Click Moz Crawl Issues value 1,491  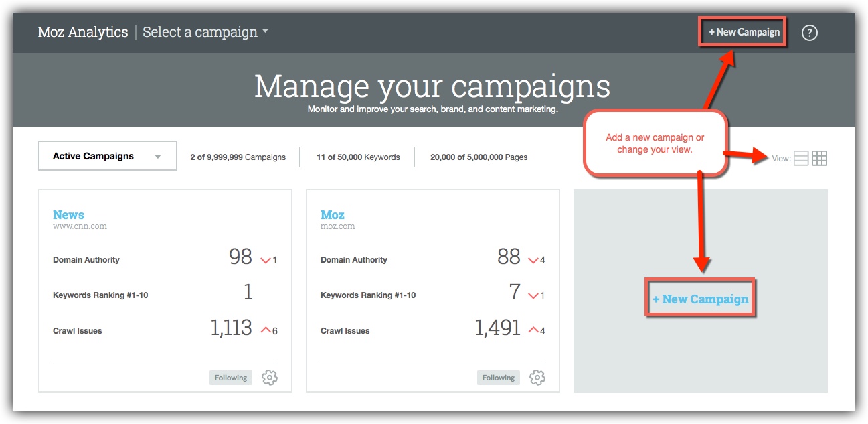tap(498, 328)
